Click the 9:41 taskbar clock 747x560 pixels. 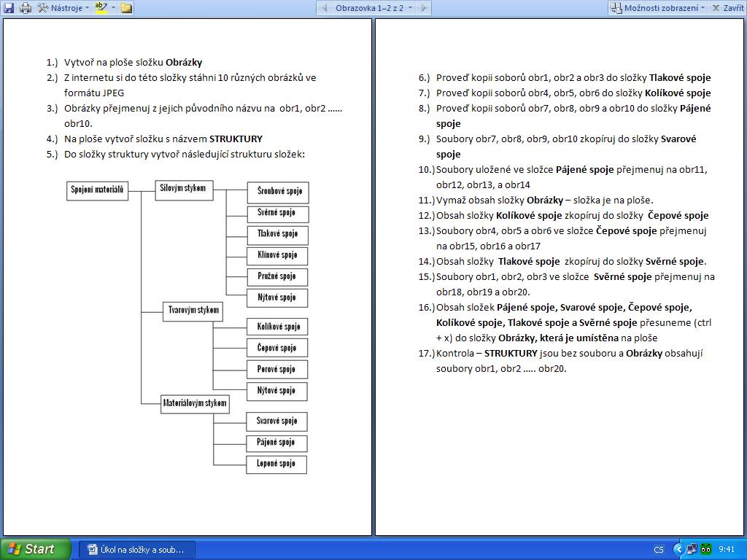[x=727, y=550]
